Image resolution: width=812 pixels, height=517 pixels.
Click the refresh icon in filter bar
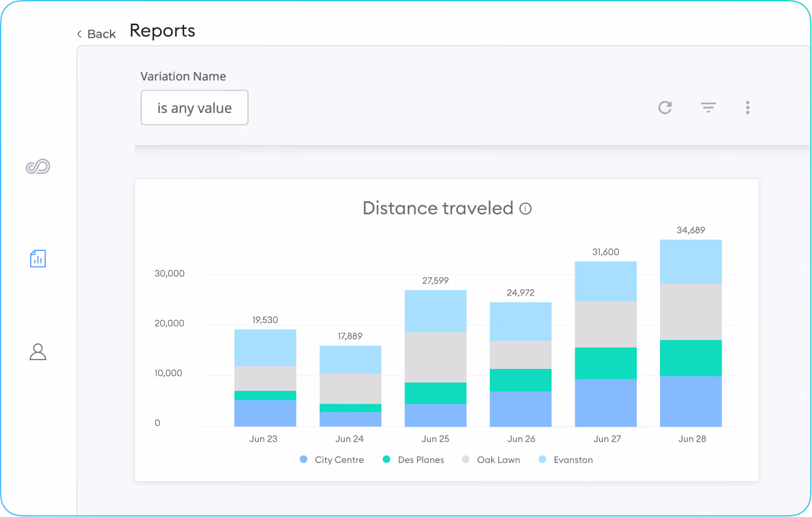coord(665,108)
